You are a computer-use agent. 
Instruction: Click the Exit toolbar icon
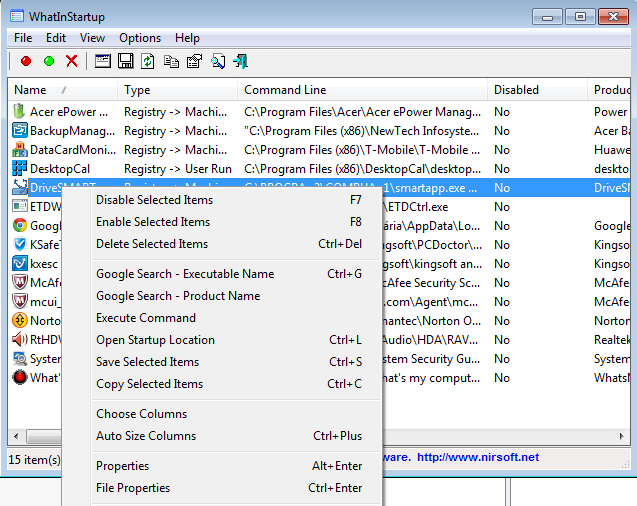point(240,61)
